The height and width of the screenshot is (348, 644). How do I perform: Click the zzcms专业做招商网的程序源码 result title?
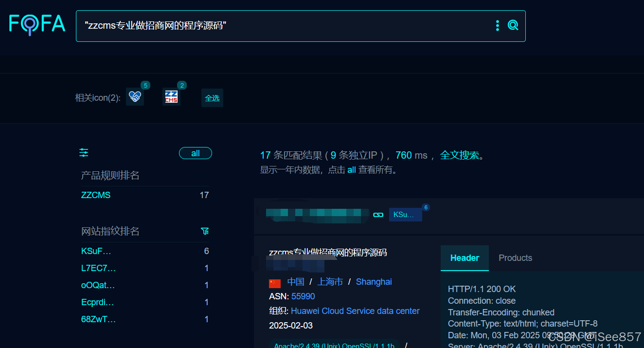(x=328, y=253)
